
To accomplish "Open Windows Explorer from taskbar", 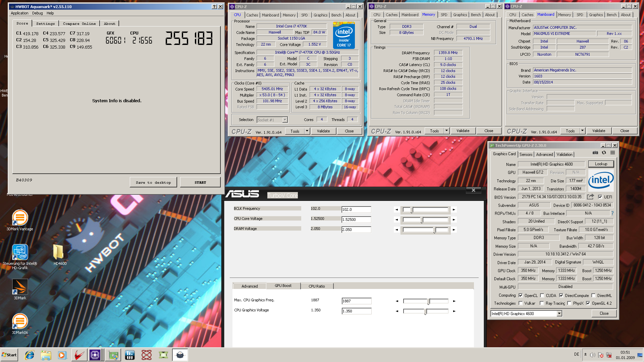I will [x=46, y=355].
